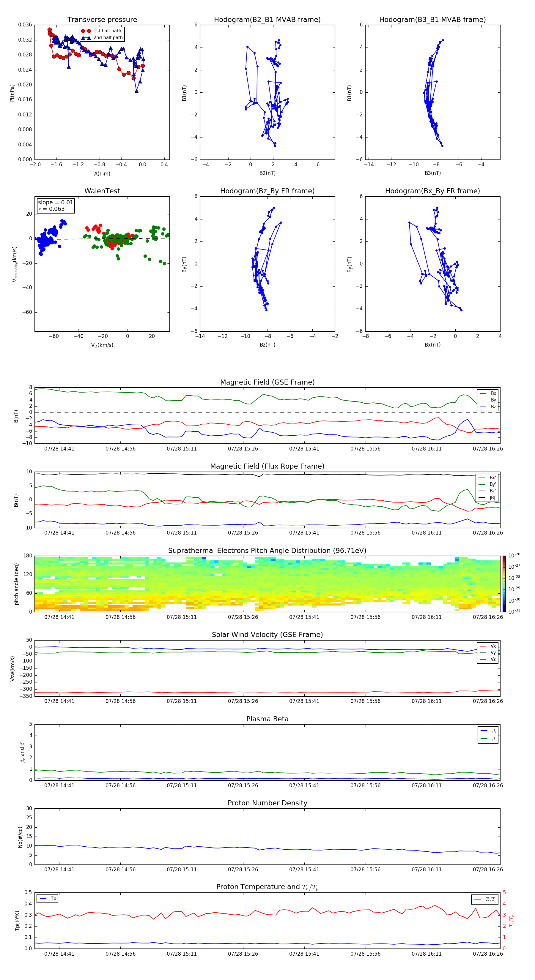Click 07/28 16:26 tick under Proton Temperature plot

click(488, 954)
